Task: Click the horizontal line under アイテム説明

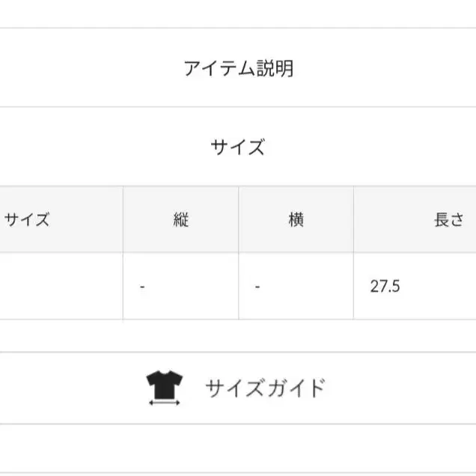Action: [x=238, y=107]
